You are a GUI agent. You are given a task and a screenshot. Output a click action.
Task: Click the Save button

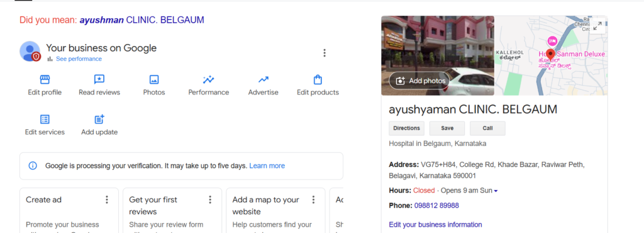447,128
